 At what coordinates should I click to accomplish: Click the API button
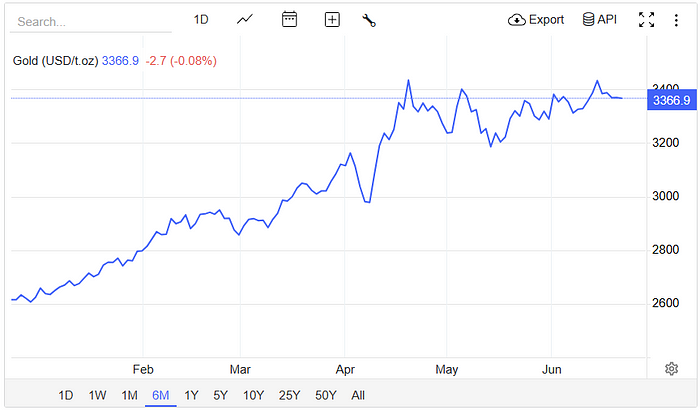tap(600, 20)
